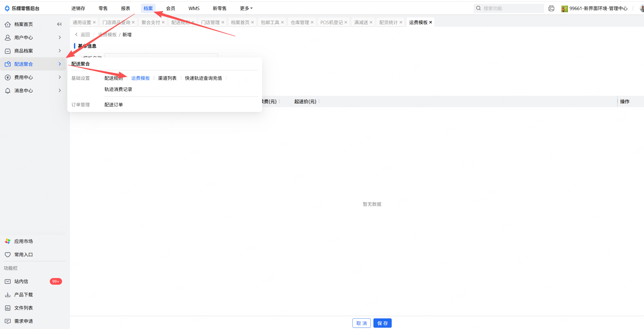Click the 保存 button
The image size is (644, 329).
[382, 323]
